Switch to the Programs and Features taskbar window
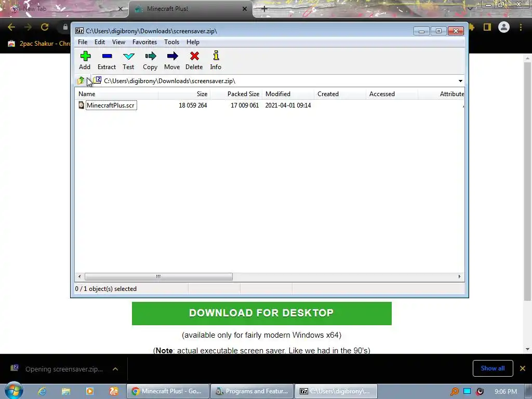 252,391
